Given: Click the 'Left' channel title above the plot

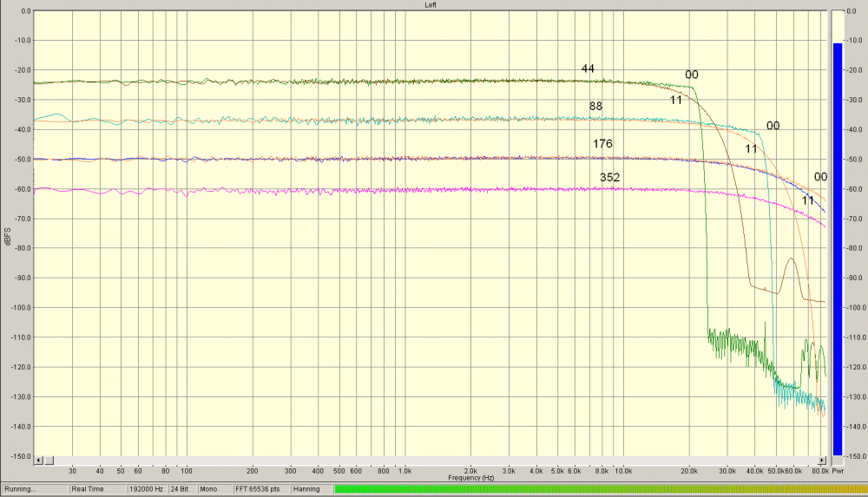Looking at the screenshot, I should [431, 5].
